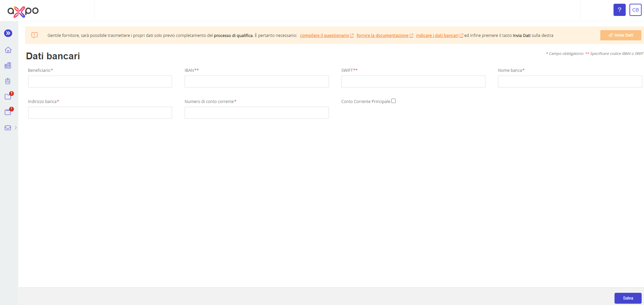This screenshot has height=305, width=644.
Task: Focus the Indirizzo banca input field
Action: (100, 113)
